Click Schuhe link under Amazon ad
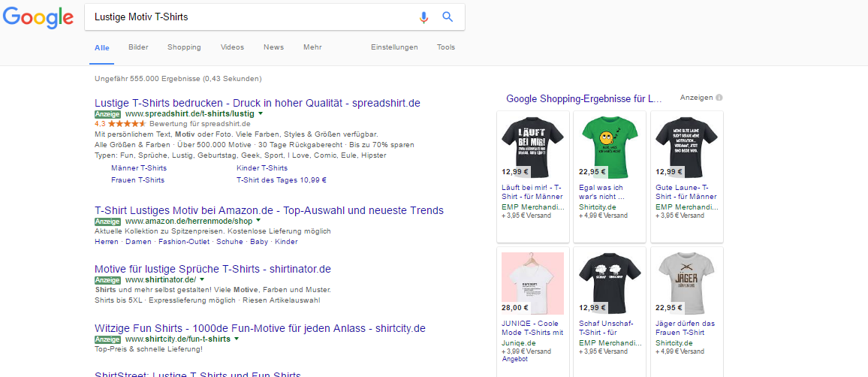Image resolution: width=868 pixels, height=377 pixels. [x=229, y=242]
